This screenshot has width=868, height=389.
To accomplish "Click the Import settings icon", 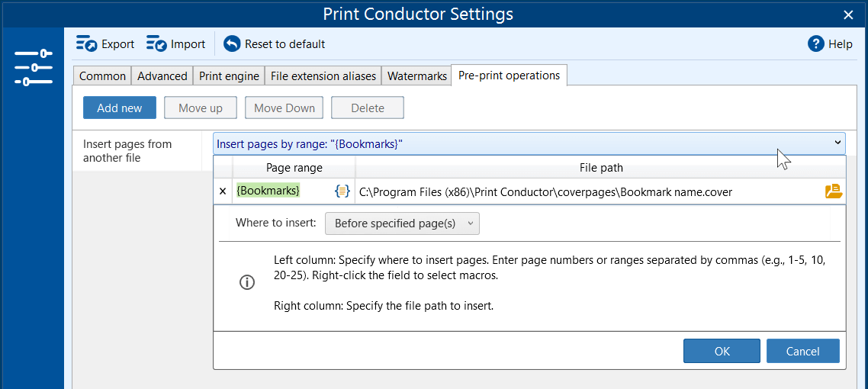I will (x=156, y=43).
